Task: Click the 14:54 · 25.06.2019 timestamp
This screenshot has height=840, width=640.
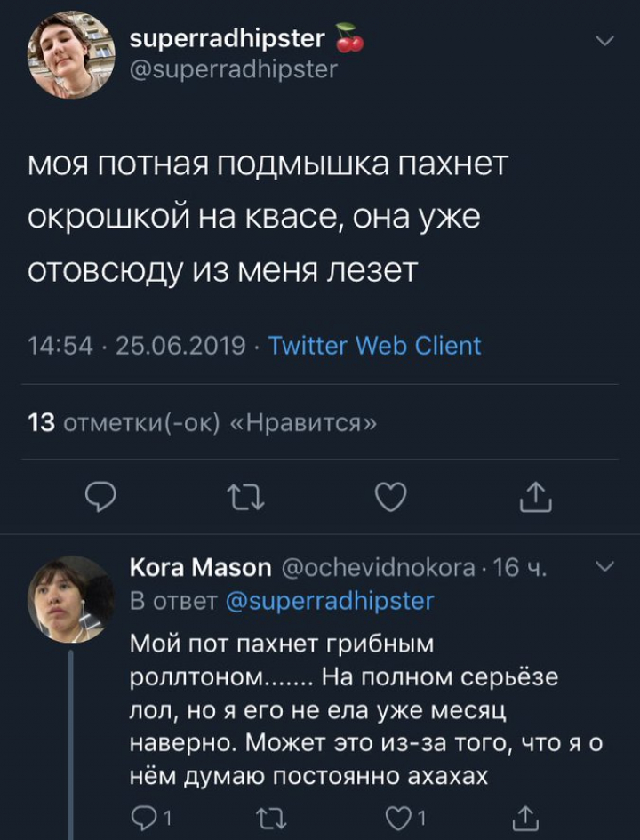Action: tap(137, 345)
